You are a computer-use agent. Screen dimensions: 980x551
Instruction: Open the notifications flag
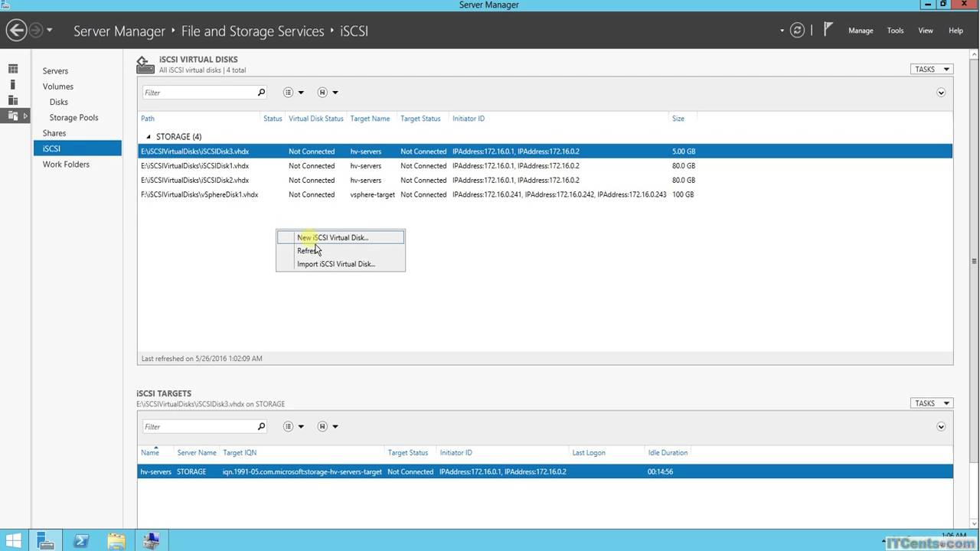coord(828,30)
